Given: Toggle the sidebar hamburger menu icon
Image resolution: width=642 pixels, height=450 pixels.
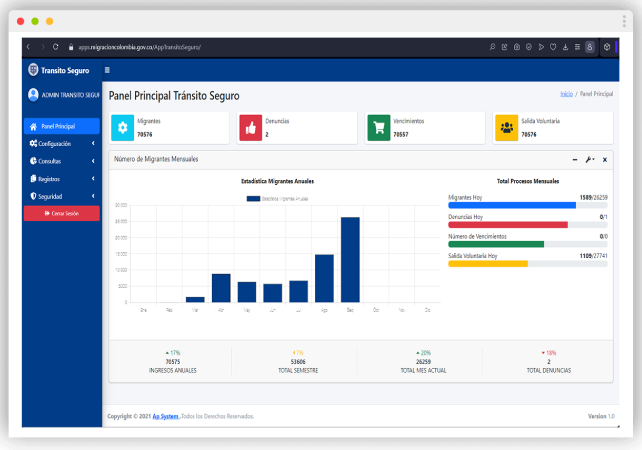Looking at the screenshot, I should [x=107, y=70].
